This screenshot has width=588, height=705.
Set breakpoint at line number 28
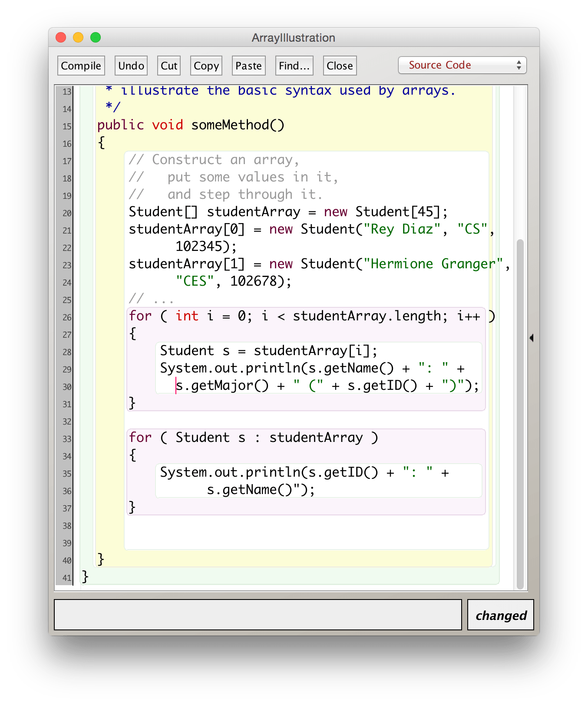[67, 352]
